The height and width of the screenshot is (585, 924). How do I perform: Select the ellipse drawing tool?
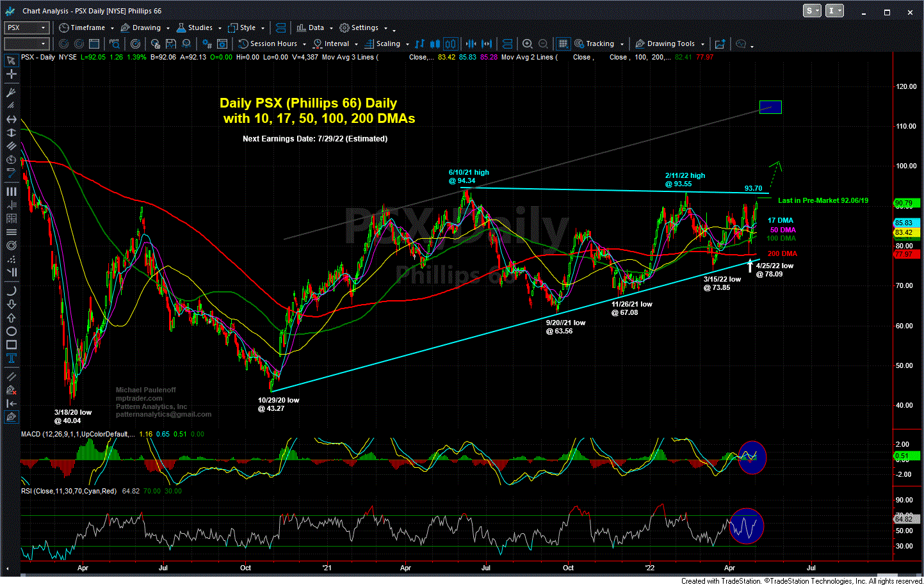click(11, 331)
